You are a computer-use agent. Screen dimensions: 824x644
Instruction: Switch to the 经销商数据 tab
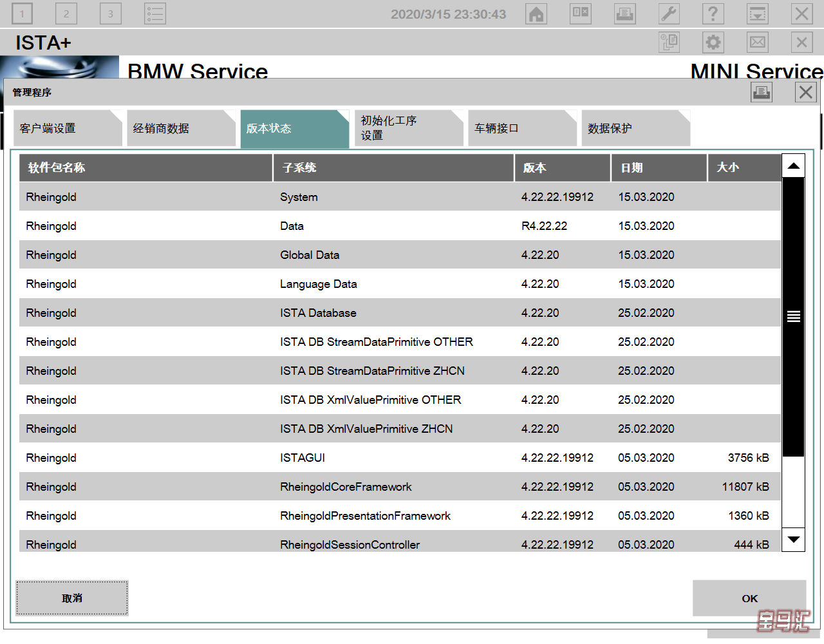(x=181, y=128)
